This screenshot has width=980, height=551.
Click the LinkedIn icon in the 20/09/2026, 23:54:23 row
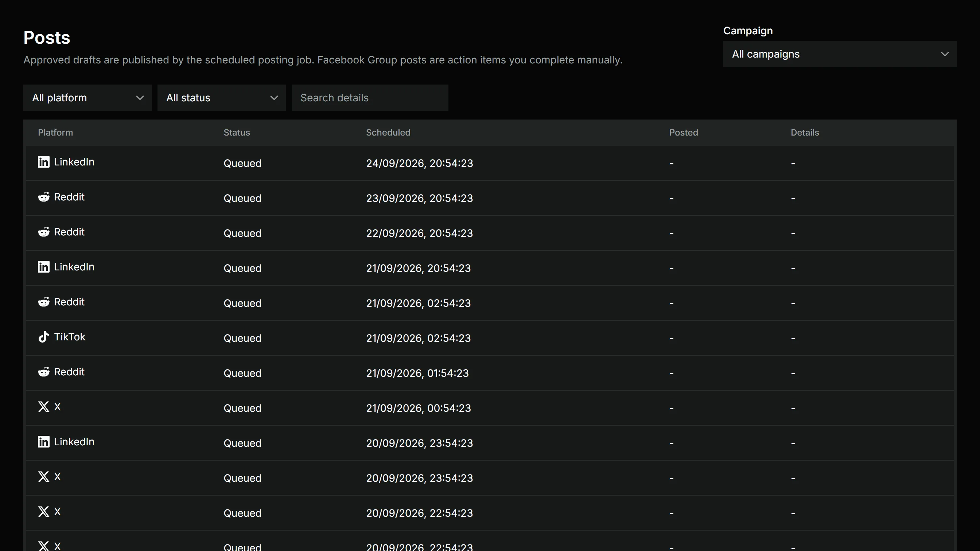[44, 442]
